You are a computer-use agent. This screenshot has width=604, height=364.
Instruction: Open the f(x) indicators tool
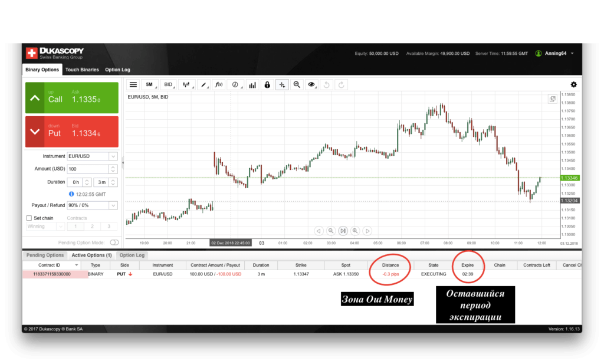pos(218,85)
